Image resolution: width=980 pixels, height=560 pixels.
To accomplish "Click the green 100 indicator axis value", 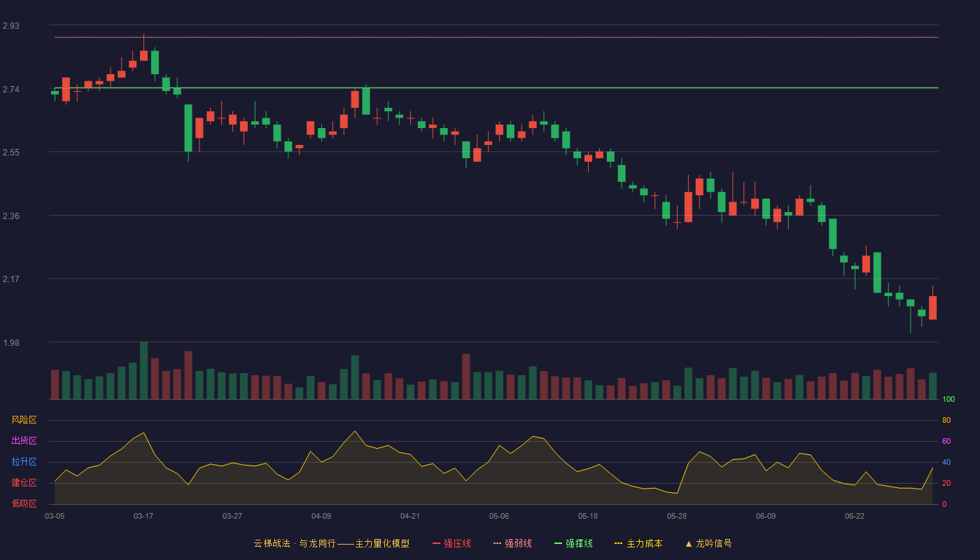I will 948,400.
